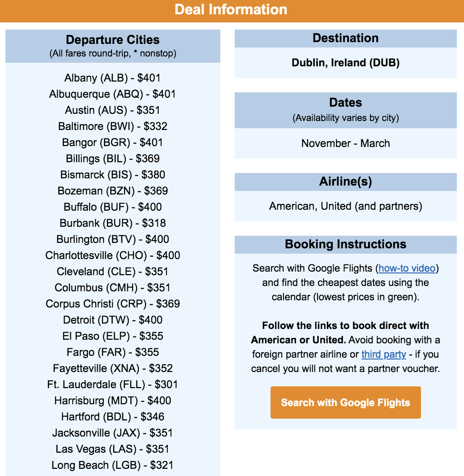Image resolution: width=464 pixels, height=476 pixels.
Task: Click the Detroit (DTW) $400 entry
Action: coord(112,320)
